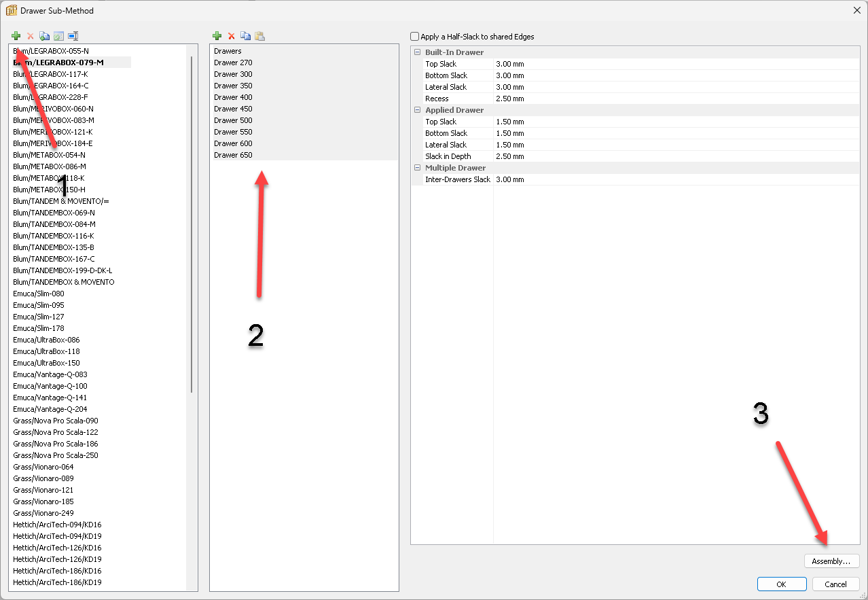Viewport: 868px width, 600px height.
Task: Select Emuca/UltraBox-118 entry
Action: click(46, 351)
